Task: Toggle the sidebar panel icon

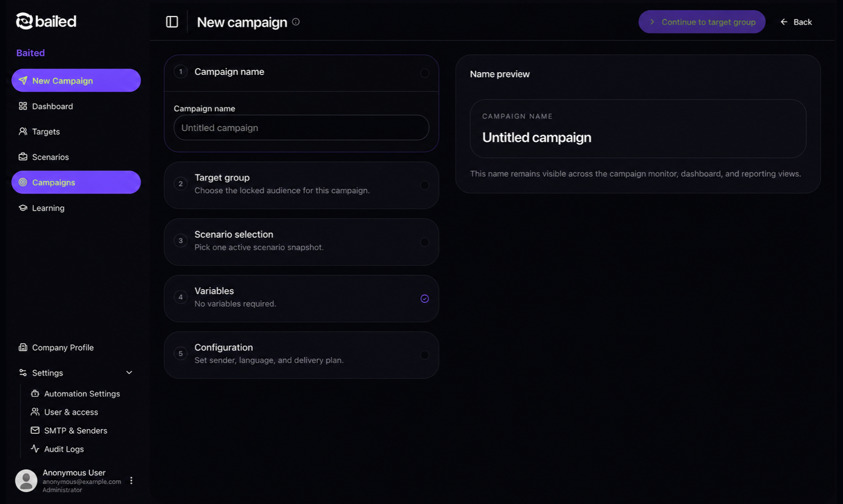Action: click(172, 22)
